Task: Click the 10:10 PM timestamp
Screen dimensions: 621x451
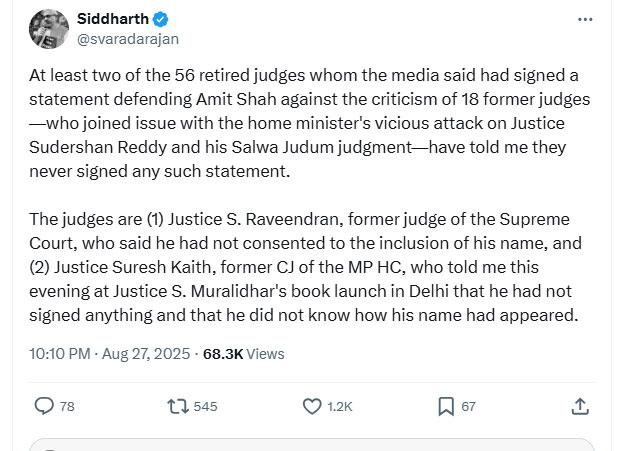Action: pos(60,353)
